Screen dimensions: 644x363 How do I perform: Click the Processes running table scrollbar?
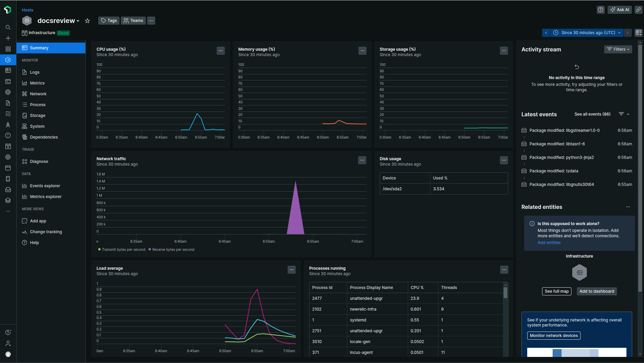click(x=505, y=293)
